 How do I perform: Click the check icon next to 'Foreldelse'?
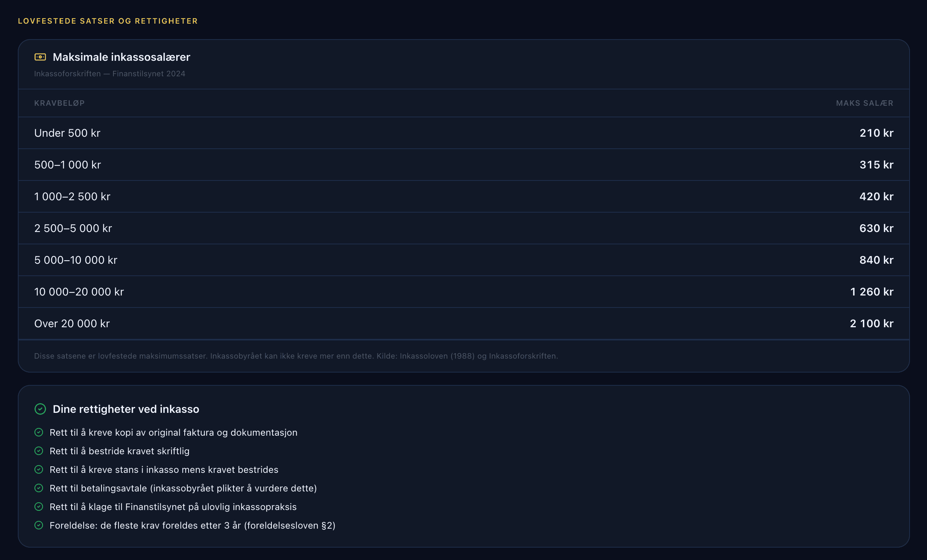click(39, 525)
